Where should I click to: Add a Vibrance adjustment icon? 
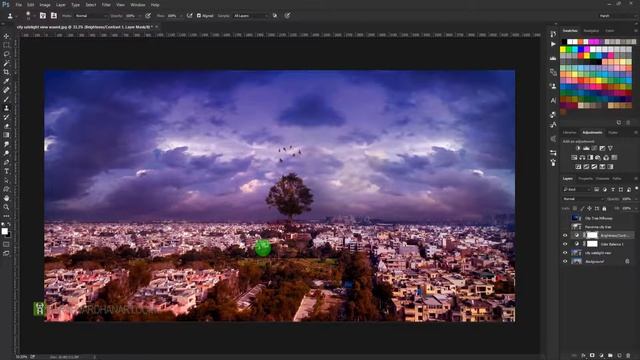coord(610,148)
